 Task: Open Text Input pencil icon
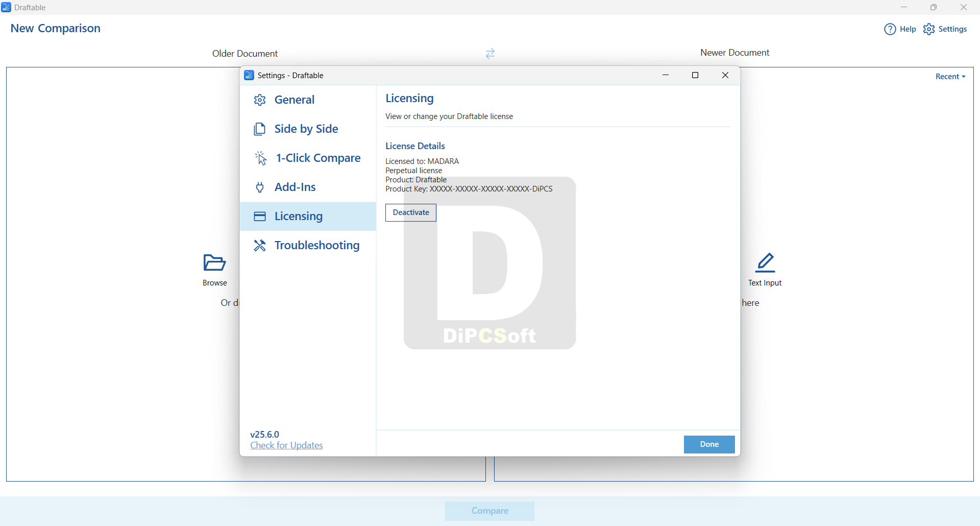point(765,262)
